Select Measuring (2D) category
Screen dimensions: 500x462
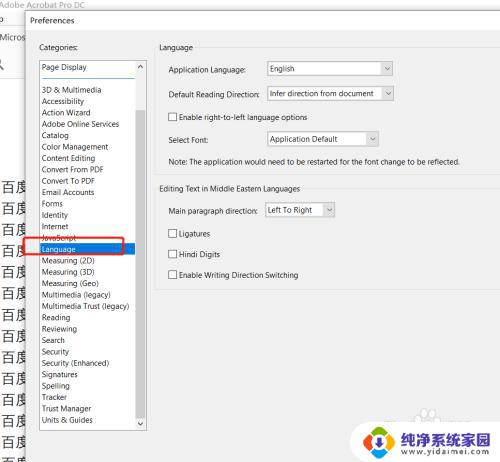click(x=68, y=260)
